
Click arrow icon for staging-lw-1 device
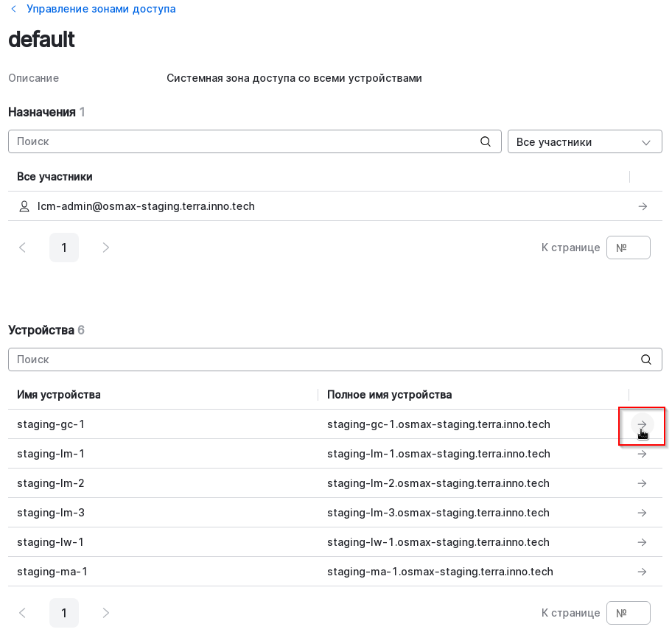point(642,542)
